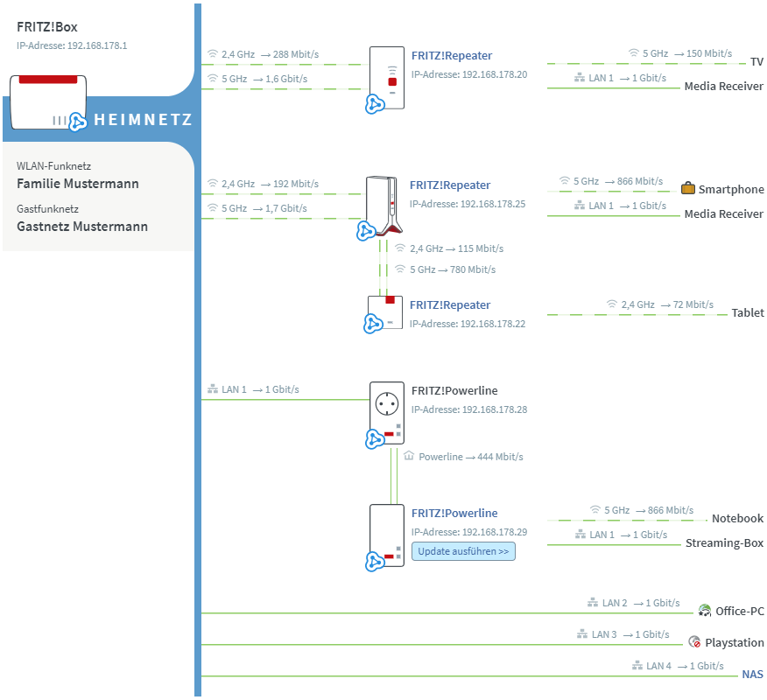Screen dimensions: 767x700
Task: Click Mesh icon on repeater 192.168.178.20
Action: click(375, 104)
